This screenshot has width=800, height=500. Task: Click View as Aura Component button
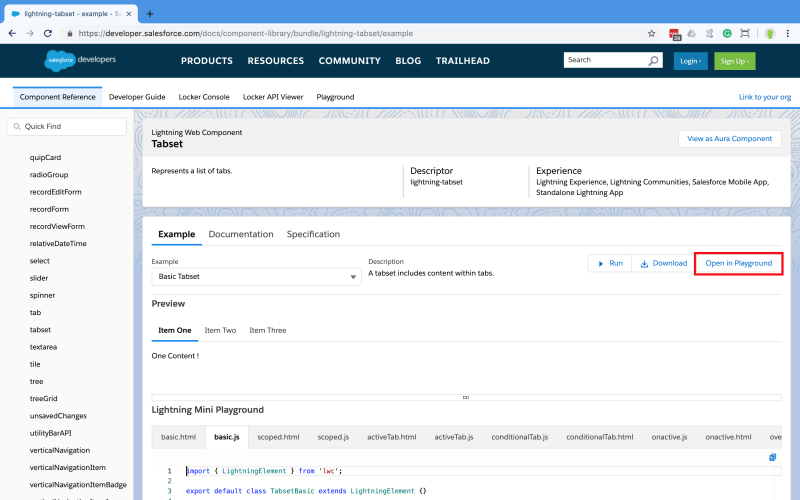[730, 139]
